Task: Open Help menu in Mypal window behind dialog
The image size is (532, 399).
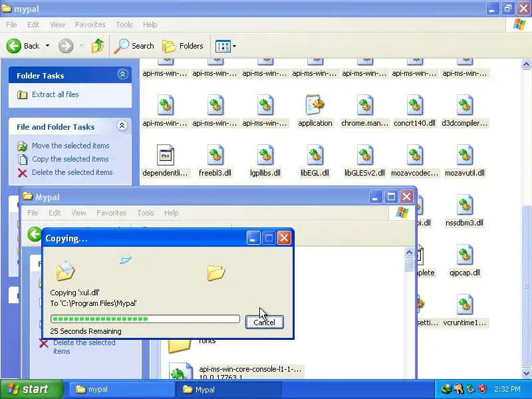Action: [171, 213]
